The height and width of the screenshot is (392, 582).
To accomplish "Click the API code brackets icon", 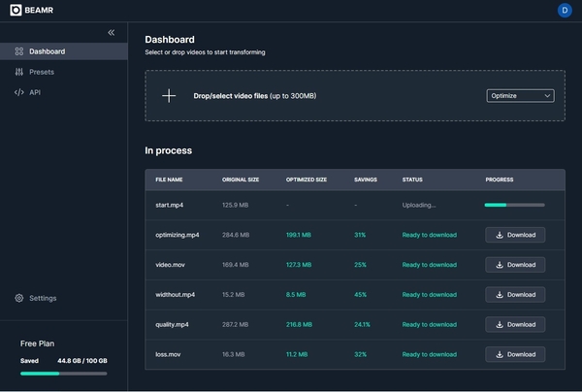I will 19,92.
